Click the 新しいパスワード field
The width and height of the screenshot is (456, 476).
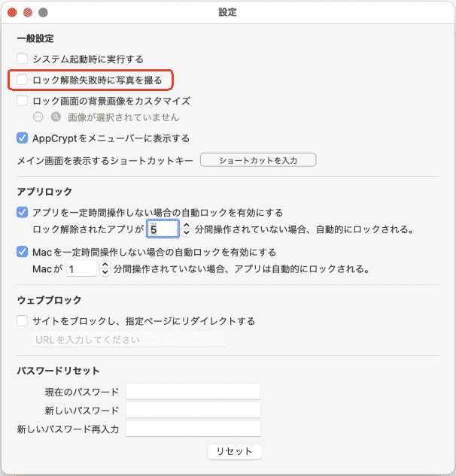pos(193,411)
